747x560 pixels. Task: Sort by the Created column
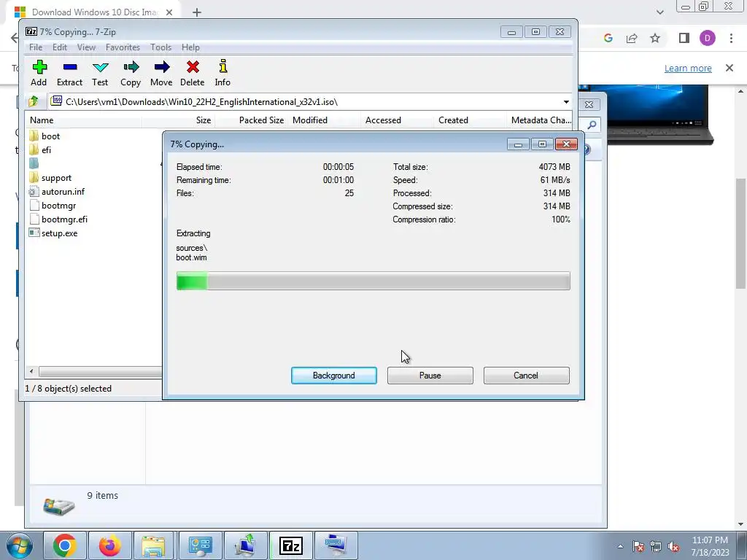click(x=470, y=120)
